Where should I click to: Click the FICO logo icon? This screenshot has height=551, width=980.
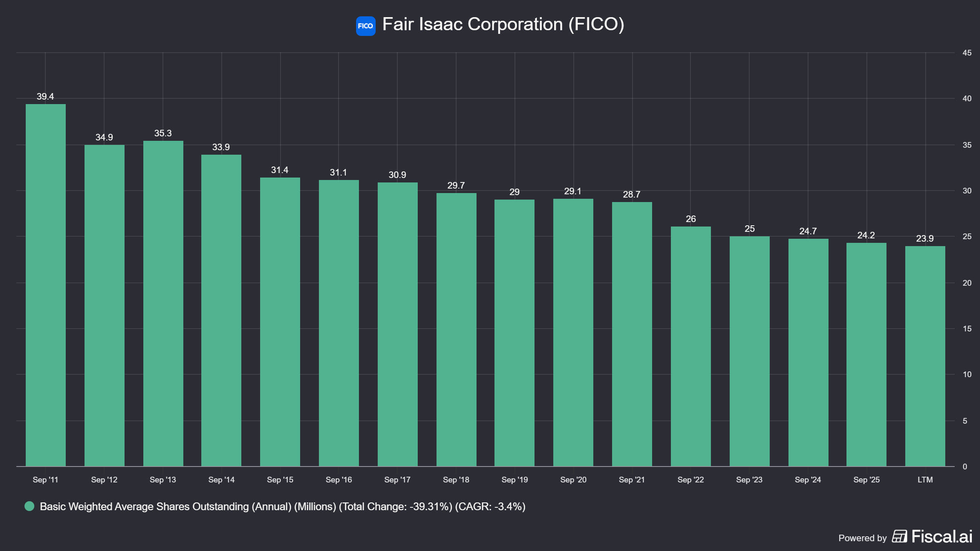[365, 26]
